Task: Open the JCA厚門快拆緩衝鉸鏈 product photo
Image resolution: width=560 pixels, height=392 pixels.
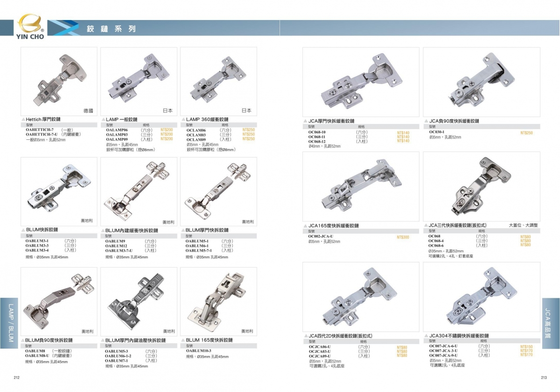Action: [x=361, y=82]
